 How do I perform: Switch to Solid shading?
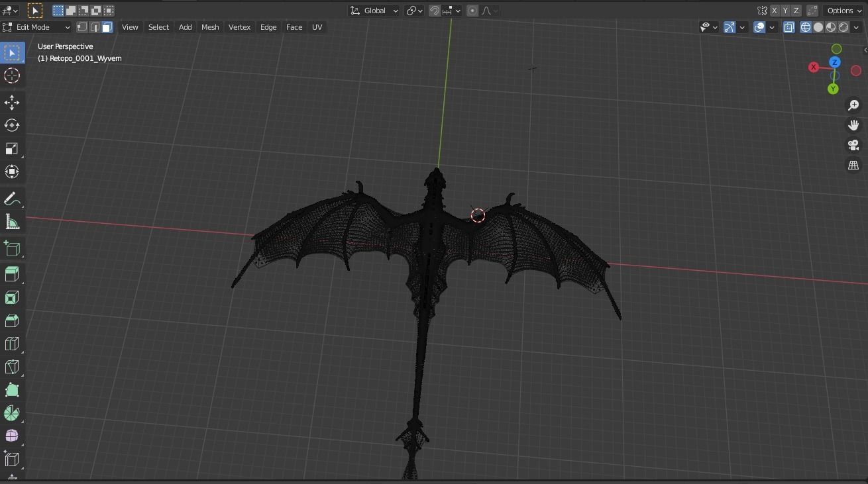818,27
